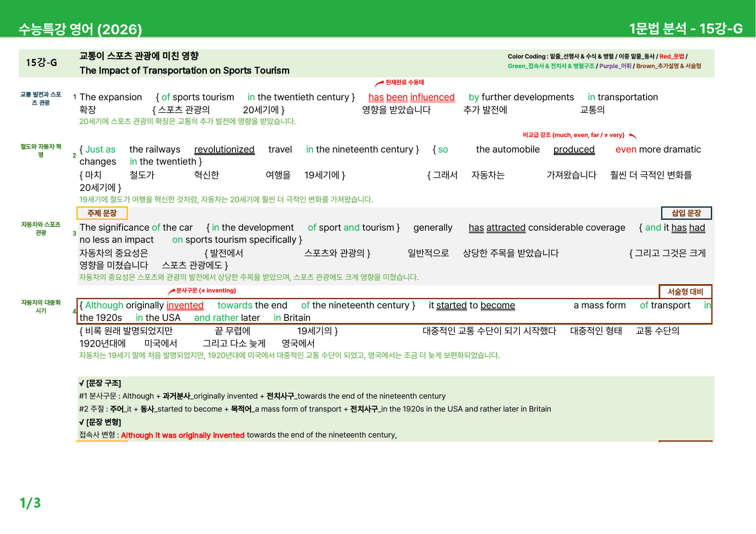This screenshot has height=534, width=756.
Task: Click the Korean title '교통이 스포츠 관광에 미친 영향'
Action: (x=139, y=56)
